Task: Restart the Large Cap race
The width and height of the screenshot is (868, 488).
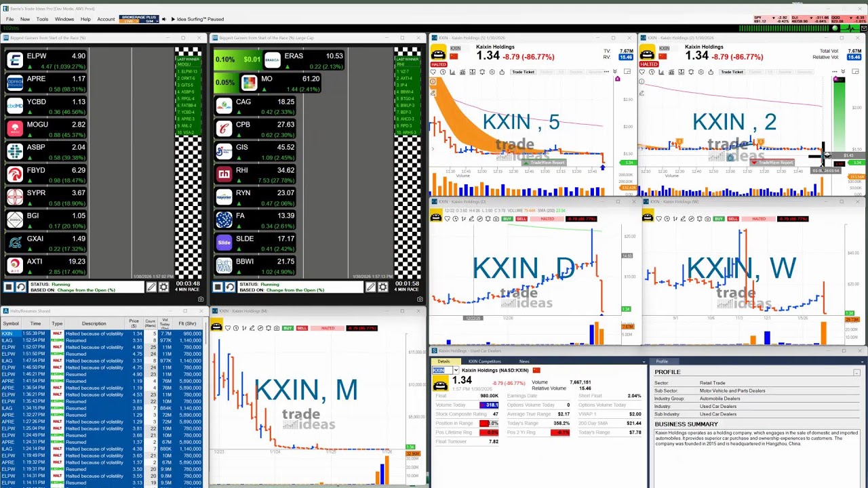Action: pyautogui.click(x=230, y=287)
